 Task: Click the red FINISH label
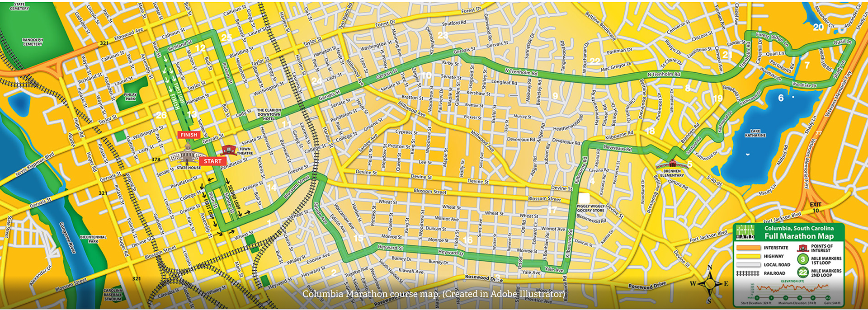tap(189, 135)
